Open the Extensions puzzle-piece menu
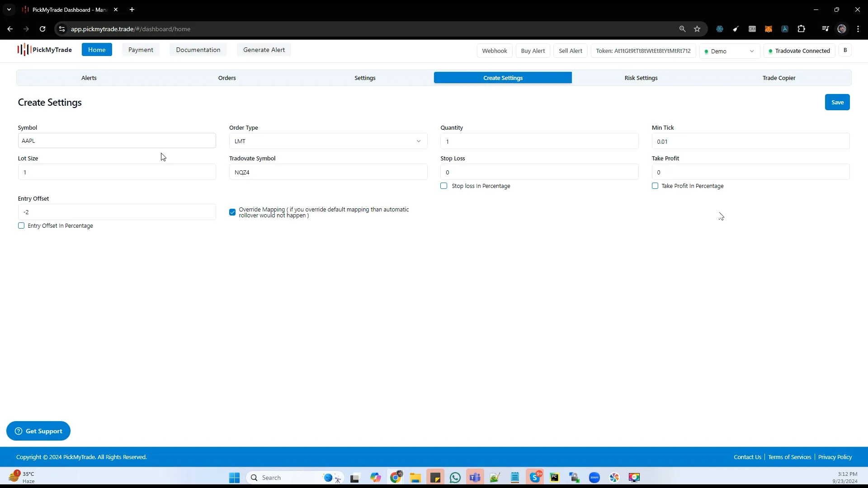Image resolution: width=868 pixels, height=488 pixels. (x=802, y=29)
